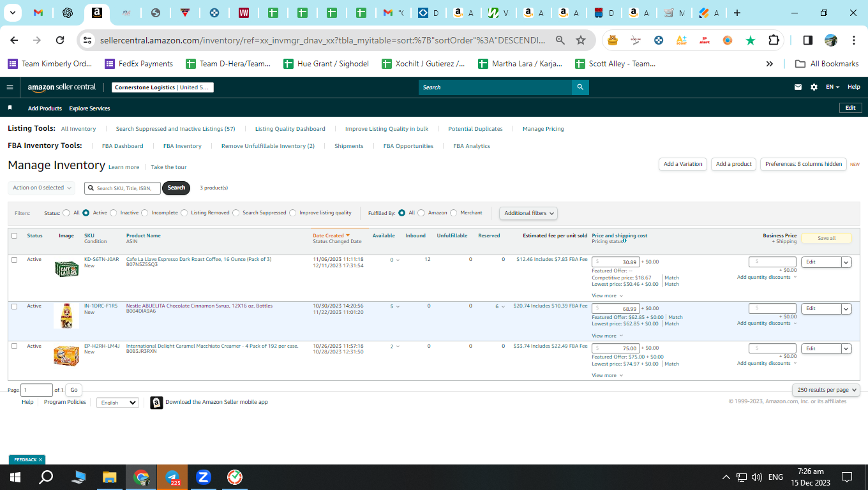Click the Amazon Seller Central logo
The image size is (868, 490).
tap(62, 87)
